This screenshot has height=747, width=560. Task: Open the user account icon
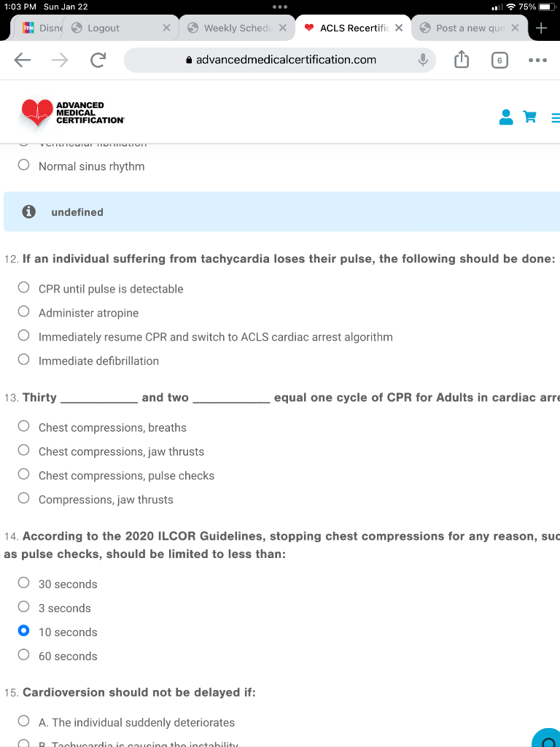[506, 116]
